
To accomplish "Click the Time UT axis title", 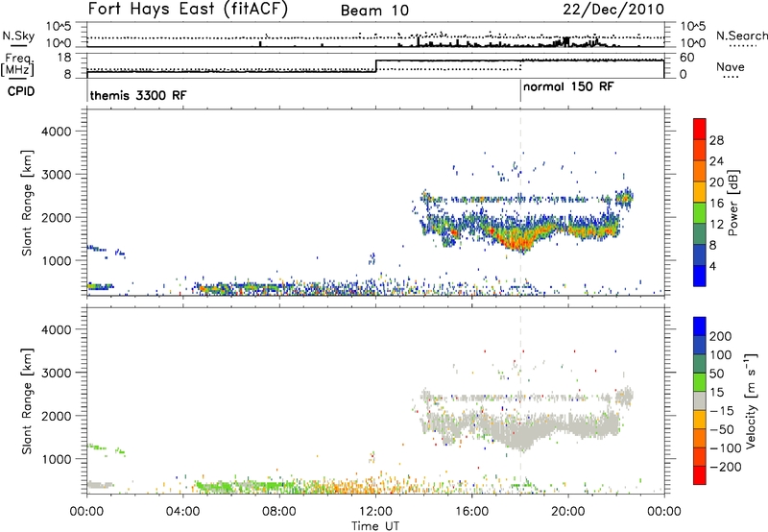I will click(375, 526).
